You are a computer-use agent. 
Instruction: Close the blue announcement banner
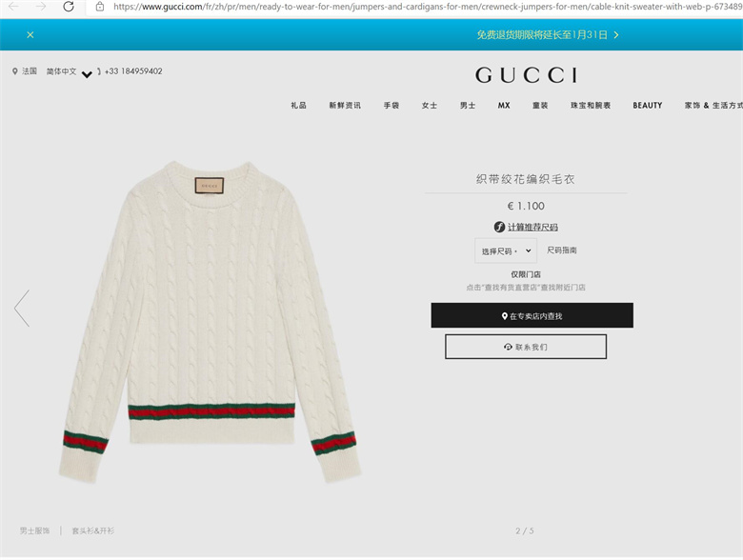pos(30,34)
